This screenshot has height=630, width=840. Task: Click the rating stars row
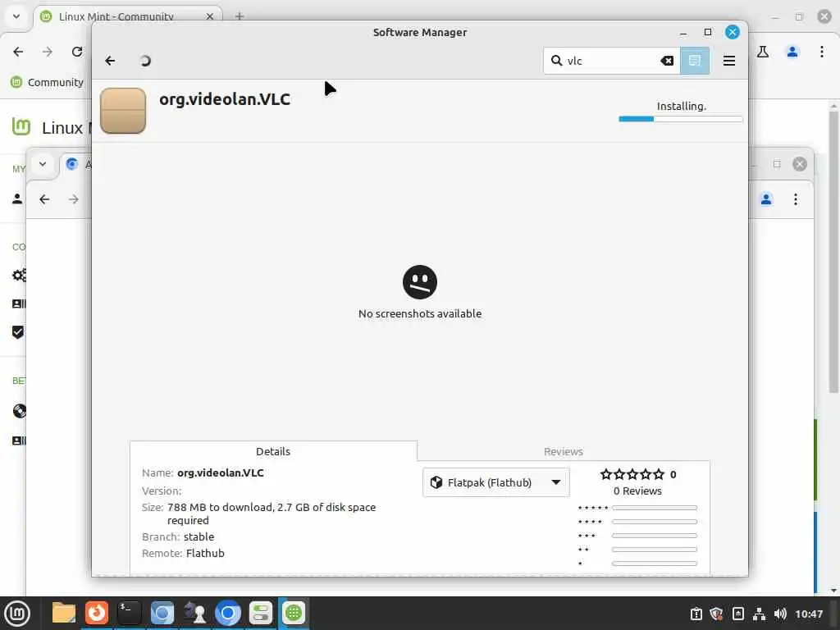[632, 474]
